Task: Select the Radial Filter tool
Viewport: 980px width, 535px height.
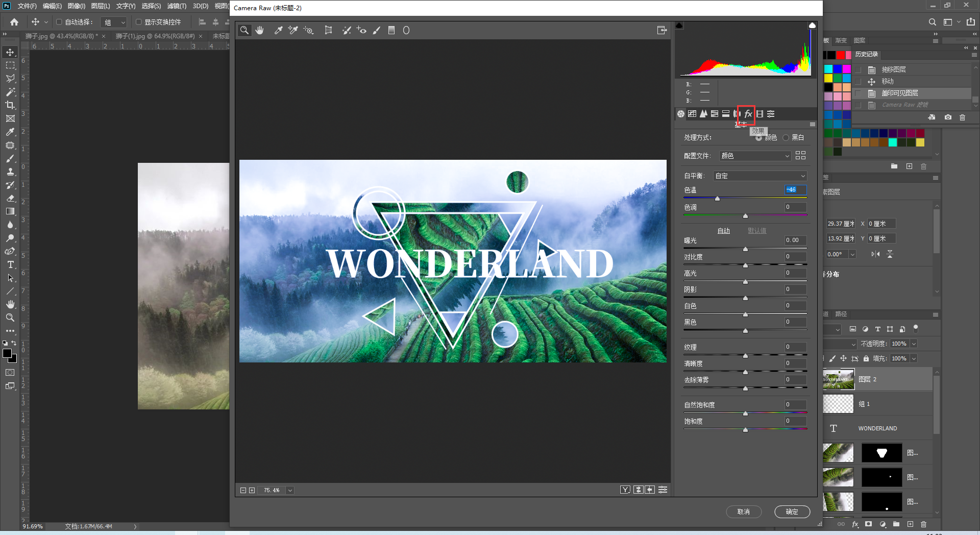Action: (406, 30)
